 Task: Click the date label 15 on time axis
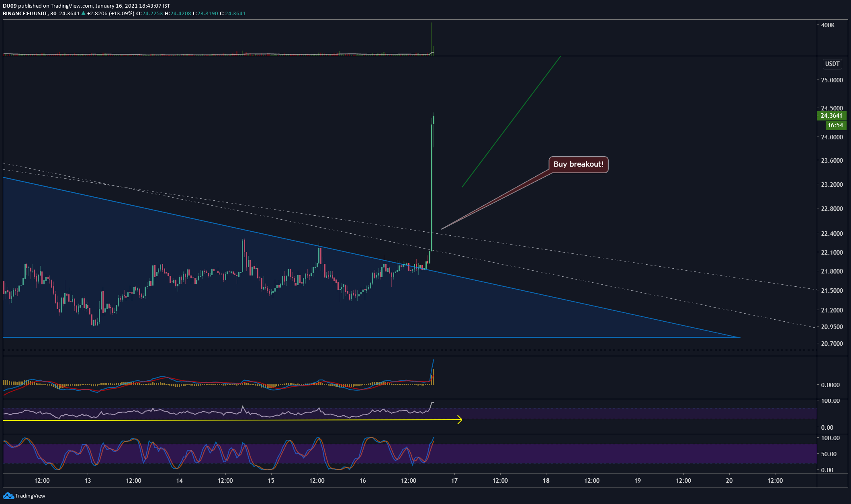pyautogui.click(x=271, y=481)
